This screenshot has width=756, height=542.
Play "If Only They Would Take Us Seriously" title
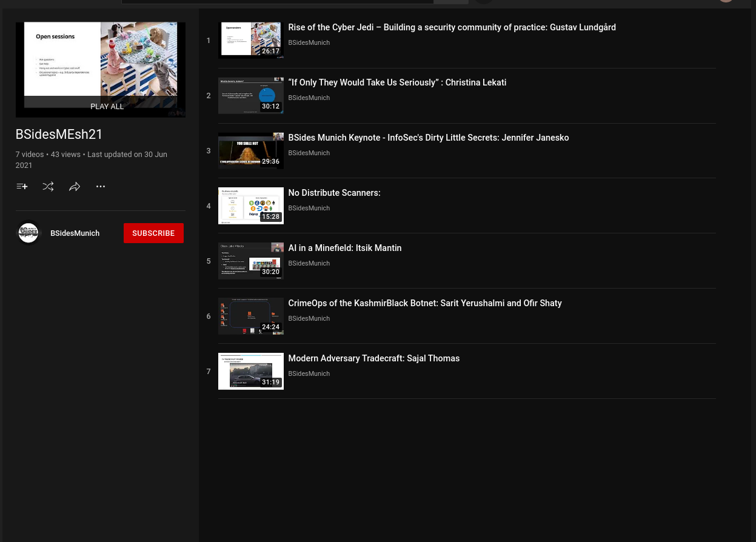pyautogui.click(x=397, y=83)
